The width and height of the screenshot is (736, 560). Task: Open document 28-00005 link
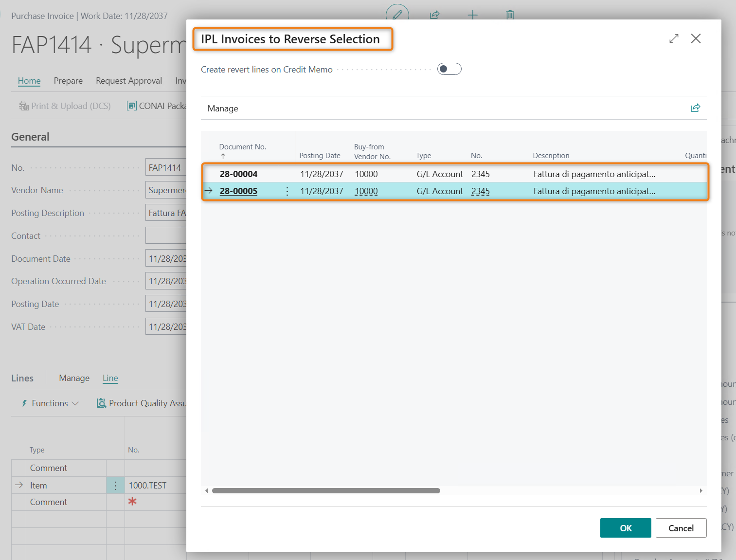click(238, 191)
